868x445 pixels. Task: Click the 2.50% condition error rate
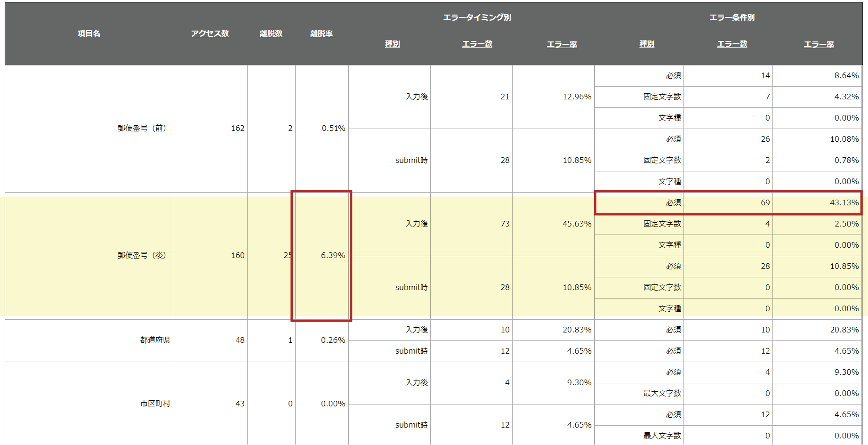coord(847,224)
